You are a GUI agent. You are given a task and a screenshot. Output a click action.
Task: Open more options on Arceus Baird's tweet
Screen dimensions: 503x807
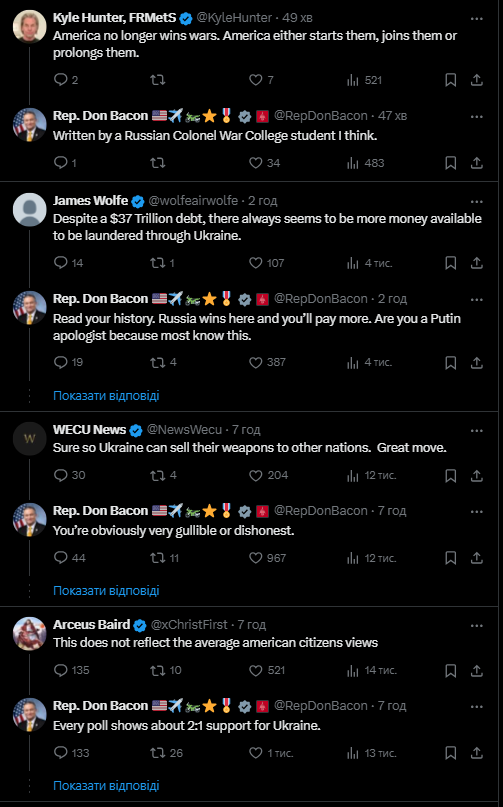pos(477,626)
